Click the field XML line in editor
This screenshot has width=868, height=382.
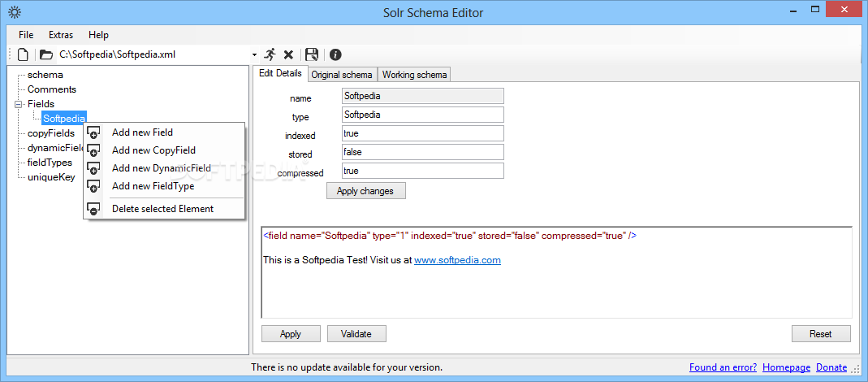[450, 236]
